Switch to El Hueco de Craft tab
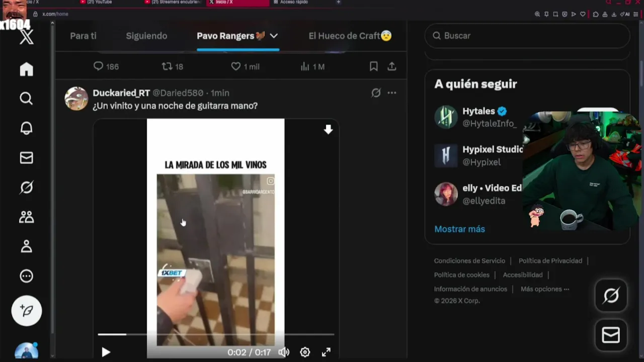Screen dimensions: 644x362 tap(350, 36)
